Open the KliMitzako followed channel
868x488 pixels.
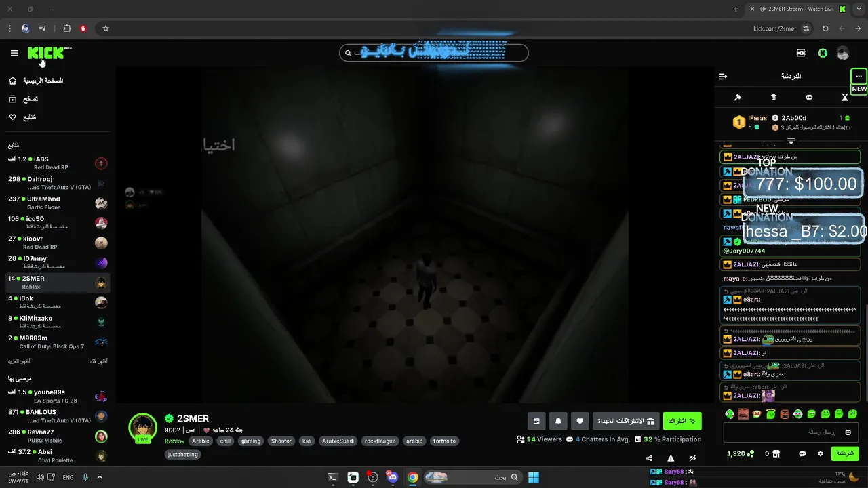[58, 322]
